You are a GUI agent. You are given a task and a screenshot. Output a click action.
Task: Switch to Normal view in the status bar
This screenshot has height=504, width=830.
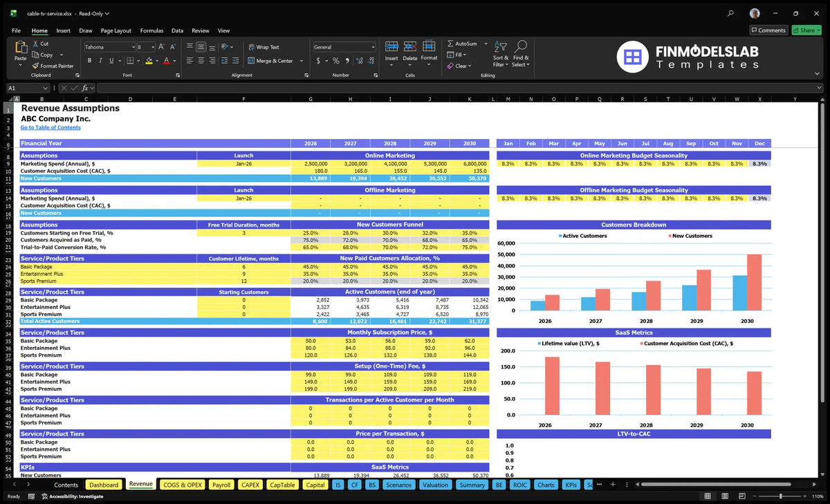(x=707, y=496)
